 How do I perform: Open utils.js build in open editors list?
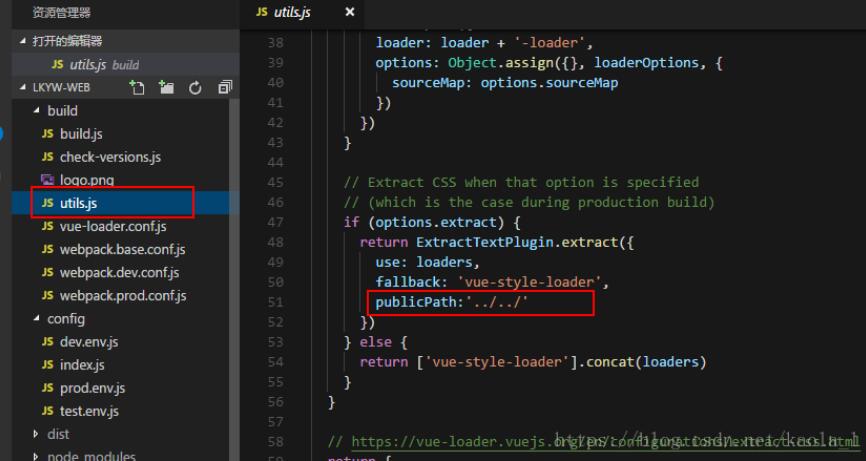click(x=125, y=65)
